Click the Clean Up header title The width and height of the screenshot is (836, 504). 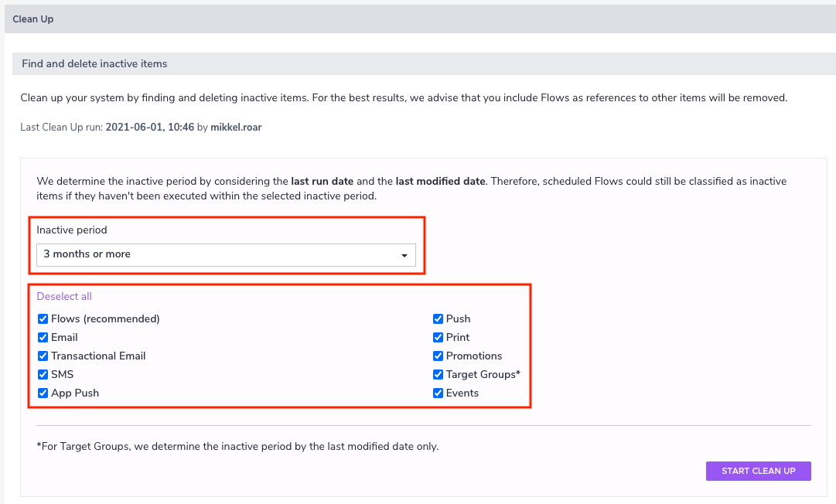(33, 19)
